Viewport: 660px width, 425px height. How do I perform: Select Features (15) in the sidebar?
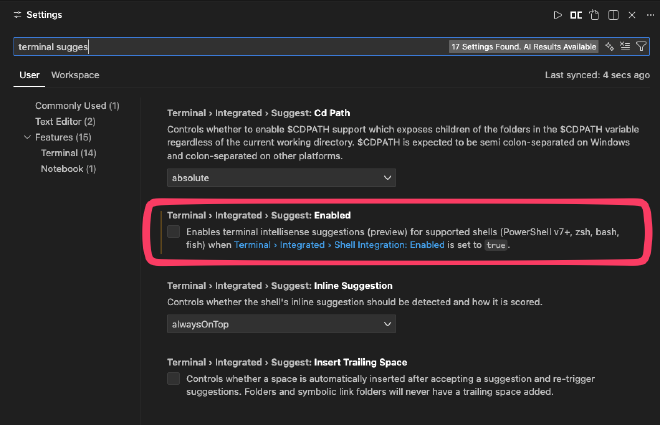coord(63,137)
